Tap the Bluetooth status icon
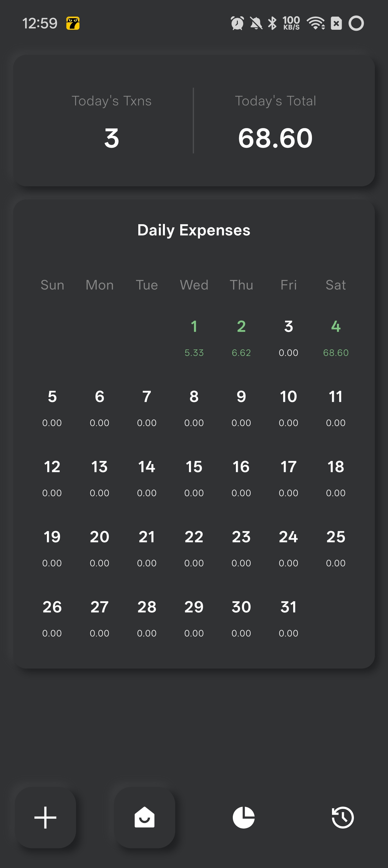388x868 pixels. [272, 23]
